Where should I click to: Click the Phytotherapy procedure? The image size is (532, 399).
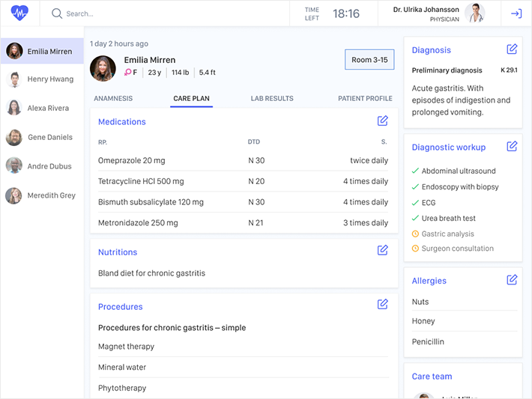tap(122, 388)
